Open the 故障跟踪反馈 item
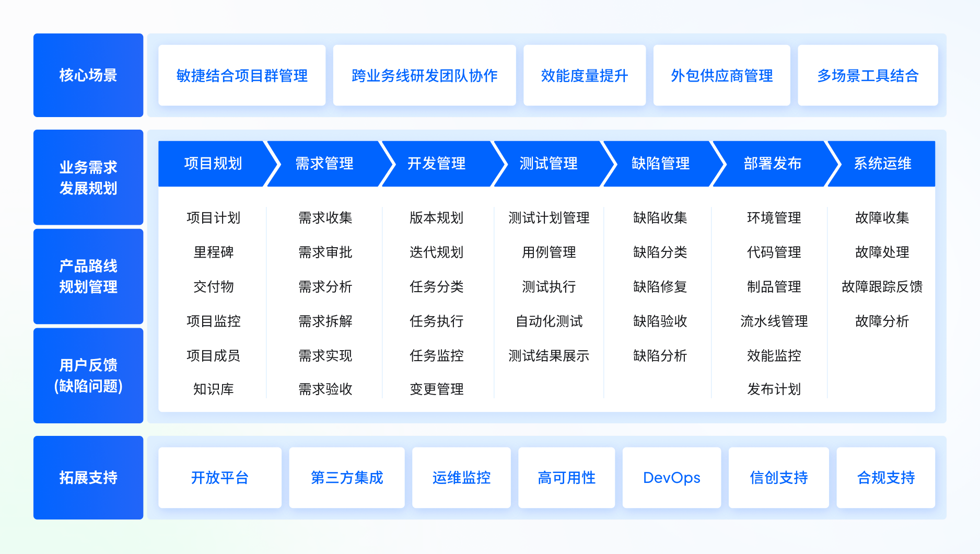Viewport: 980px width, 554px height. 882,286
